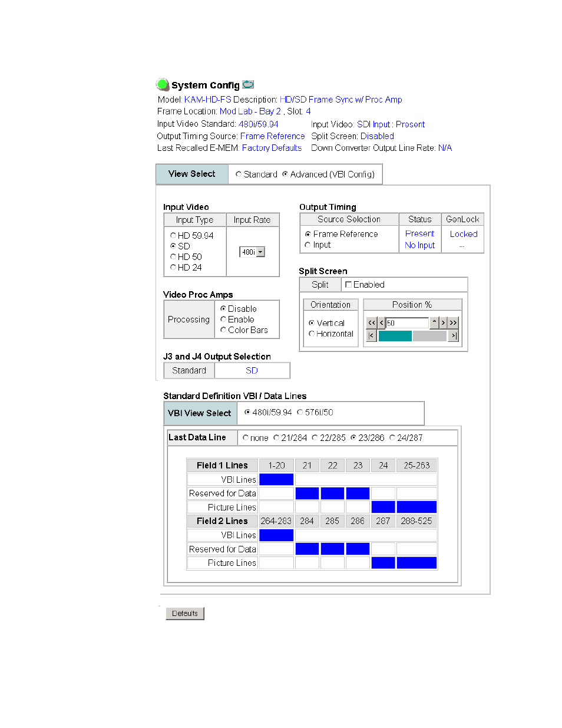Click the single-left fine decrease Position button
Viewport: 562px width, 728px height.
(x=381, y=323)
